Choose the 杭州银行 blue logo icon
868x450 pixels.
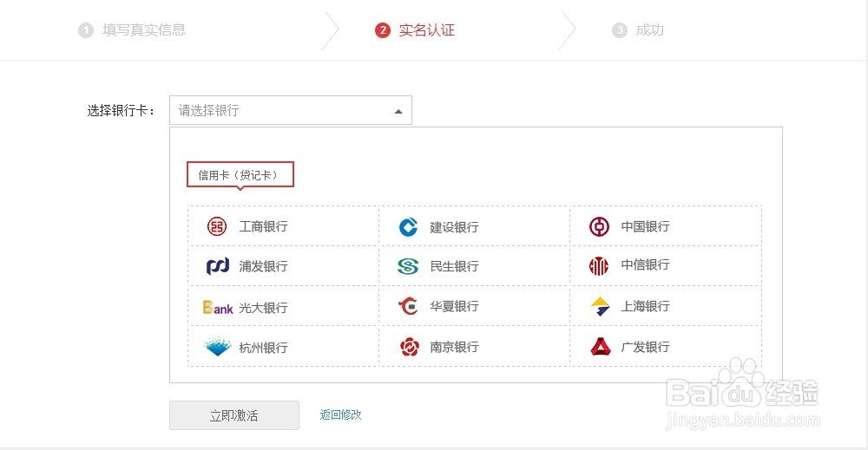point(218,347)
